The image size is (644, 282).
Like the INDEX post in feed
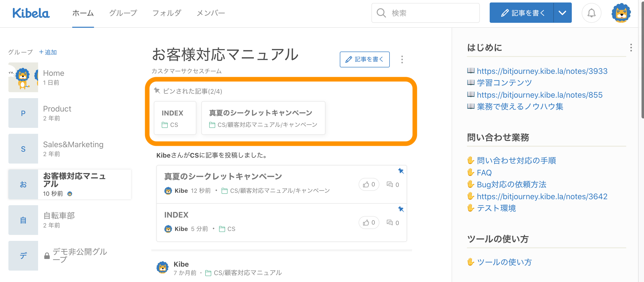tap(369, 223)
